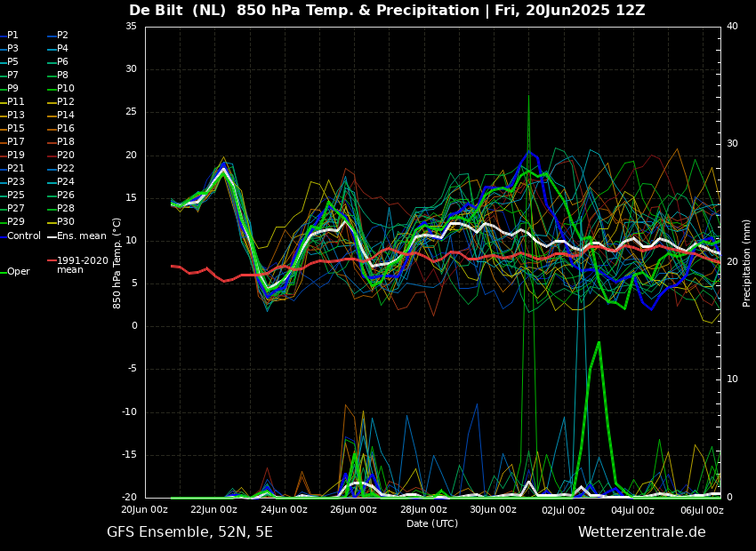Click the '-15' temperature axis value
Screen dimensions: 756x551
pos(130,455)
